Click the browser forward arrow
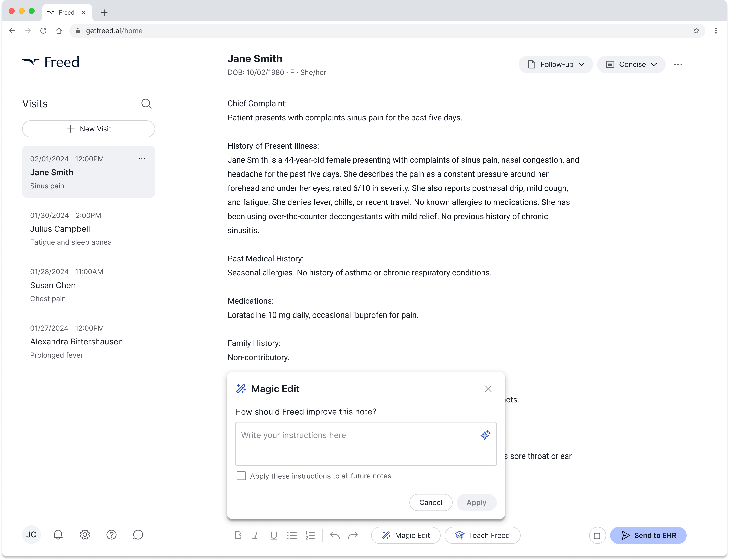Viewport: 729px width, 560px height. tap(28, 31)
